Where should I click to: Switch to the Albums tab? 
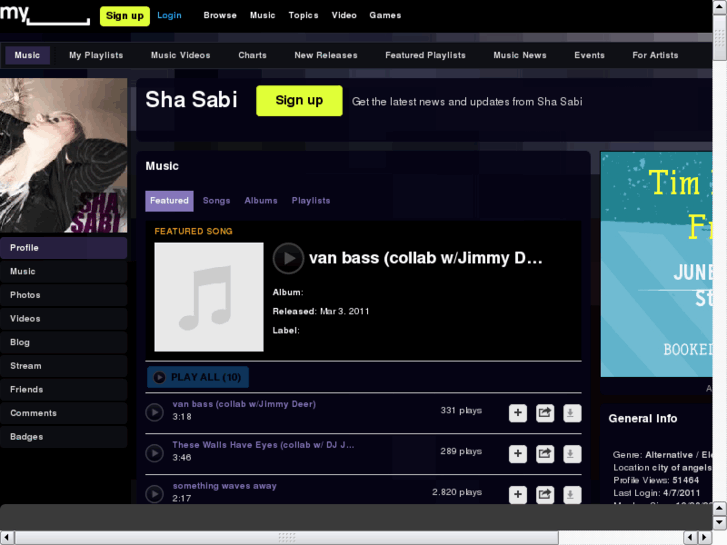pos(261,201)
